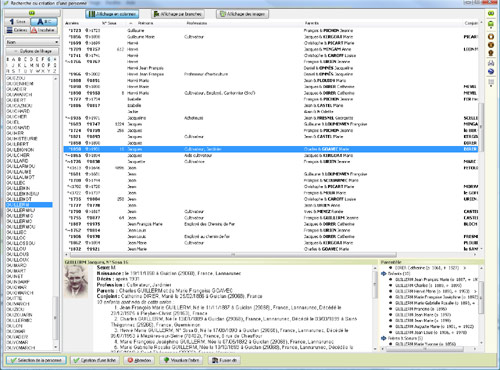Click Visualiser l'arbre tree button

(181, 360)
